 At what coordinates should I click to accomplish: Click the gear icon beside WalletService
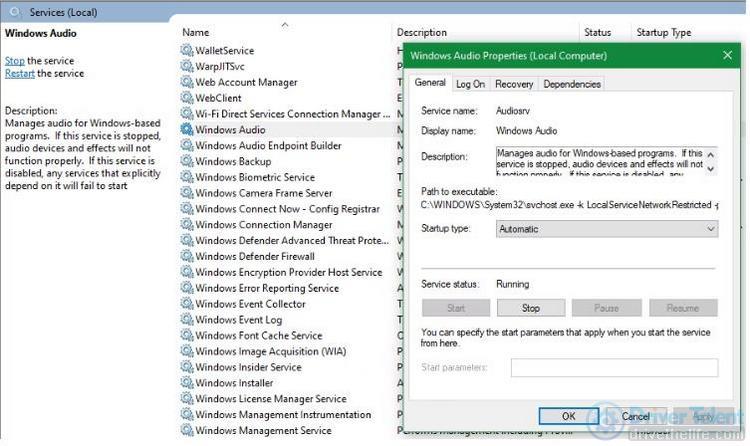coord(187,50)
